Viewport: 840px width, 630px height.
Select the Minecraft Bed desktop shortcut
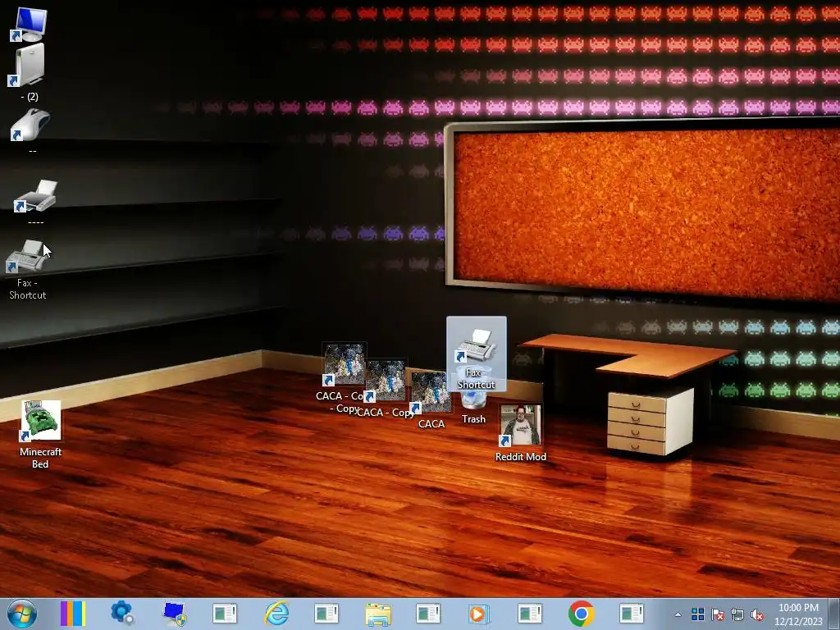pos(41,435)
